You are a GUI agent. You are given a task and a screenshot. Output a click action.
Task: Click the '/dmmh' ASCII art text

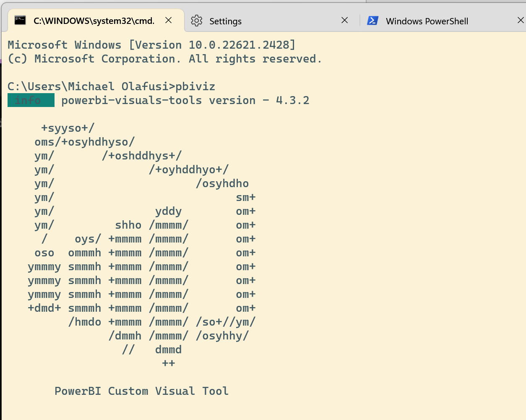coord(125,336)
